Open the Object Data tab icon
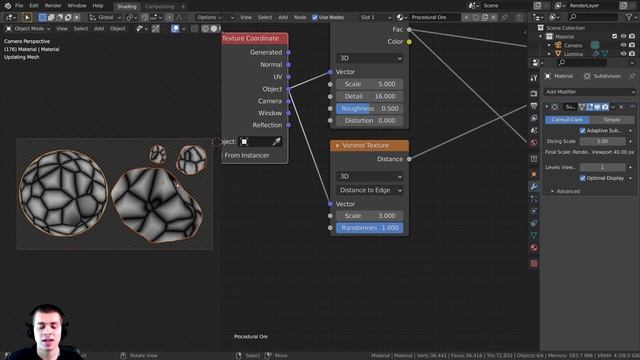 (533, 236)
